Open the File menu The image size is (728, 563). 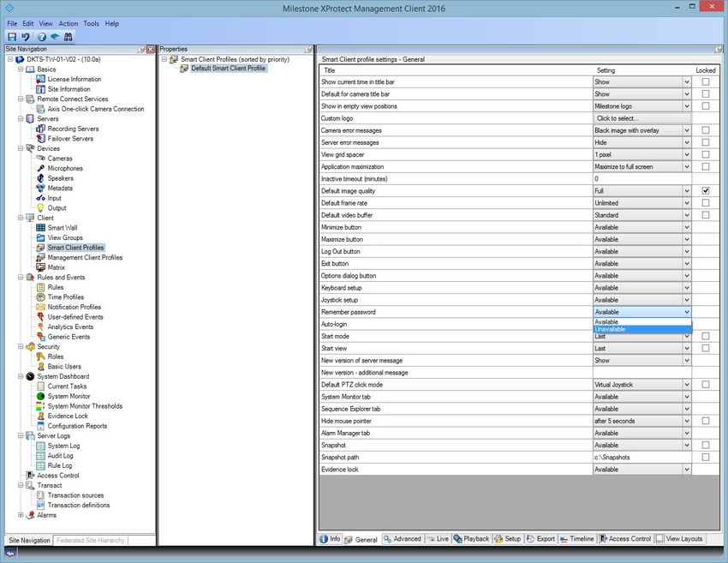coord(12,24)
